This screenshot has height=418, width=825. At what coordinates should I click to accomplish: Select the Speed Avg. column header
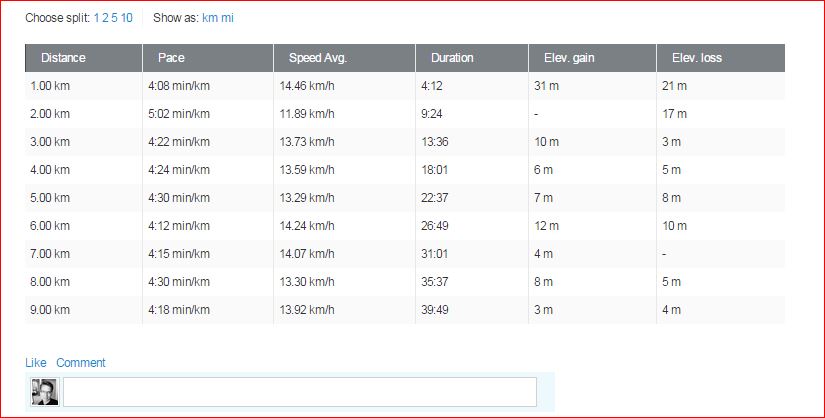[317, 58]
